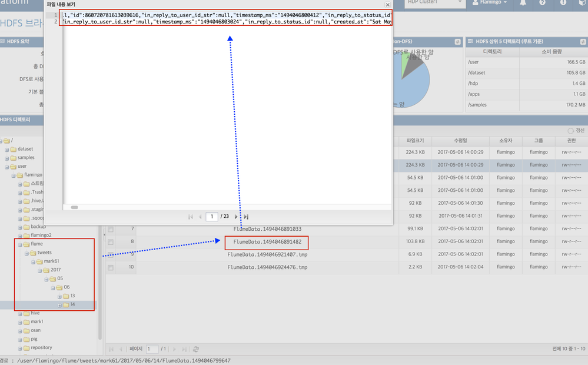The width and height of the screenshot is (588, 365).
Task: Select the flamingo2 folder in tree
Action: tap(41, 235)
